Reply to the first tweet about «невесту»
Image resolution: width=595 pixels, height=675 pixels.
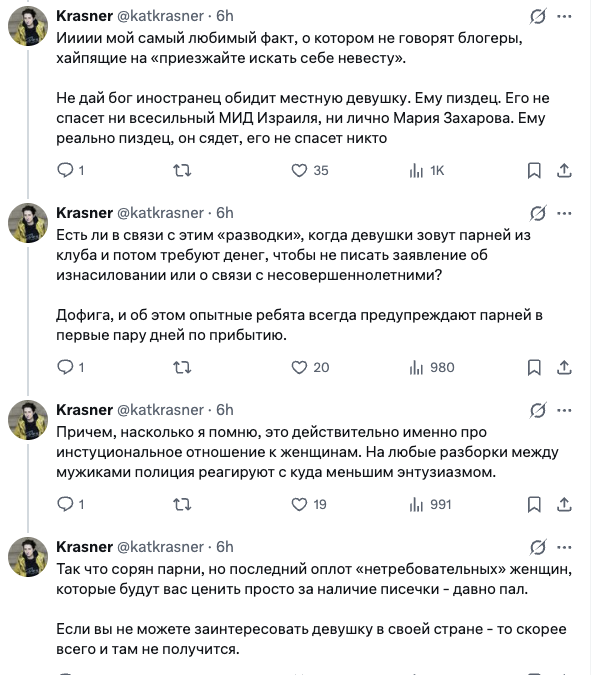point(70,170)
